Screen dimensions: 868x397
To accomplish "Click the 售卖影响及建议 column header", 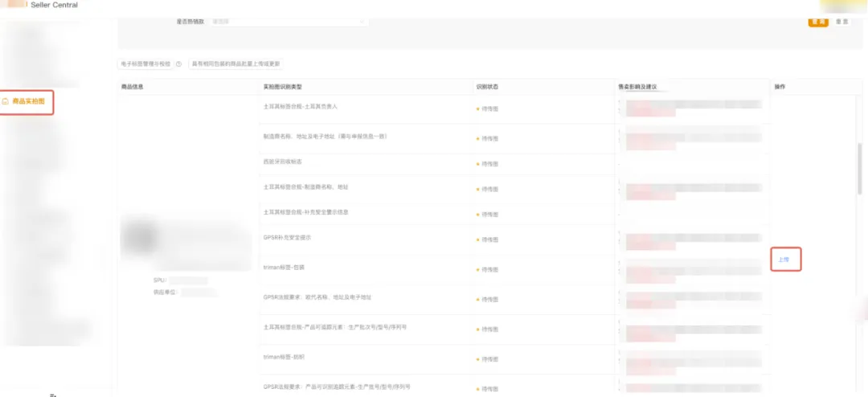I will pyautogui.click(x=637, y=87).
